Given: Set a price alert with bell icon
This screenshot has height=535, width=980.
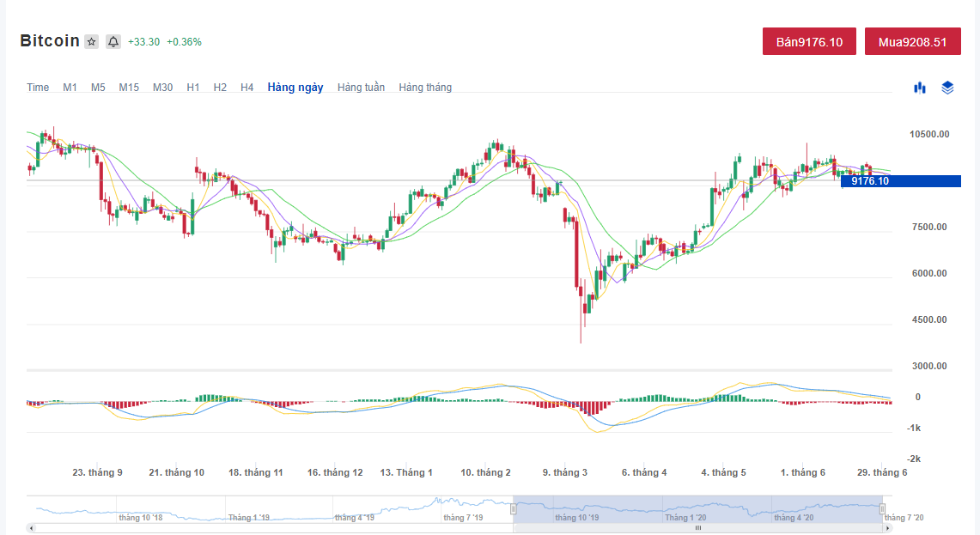Looking at the screenshot, I should [113, 42].
